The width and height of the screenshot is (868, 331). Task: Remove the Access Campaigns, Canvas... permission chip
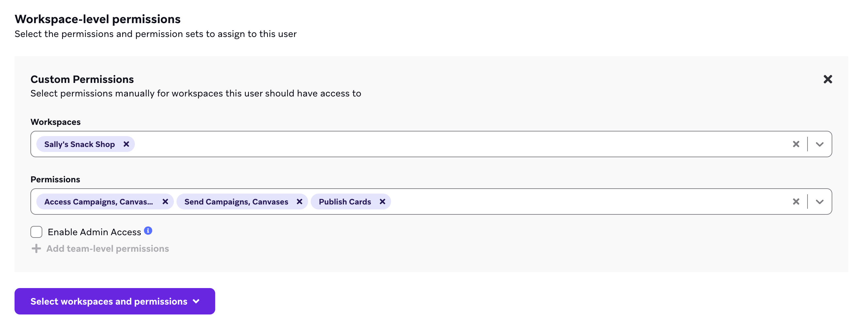pos(165,202)
